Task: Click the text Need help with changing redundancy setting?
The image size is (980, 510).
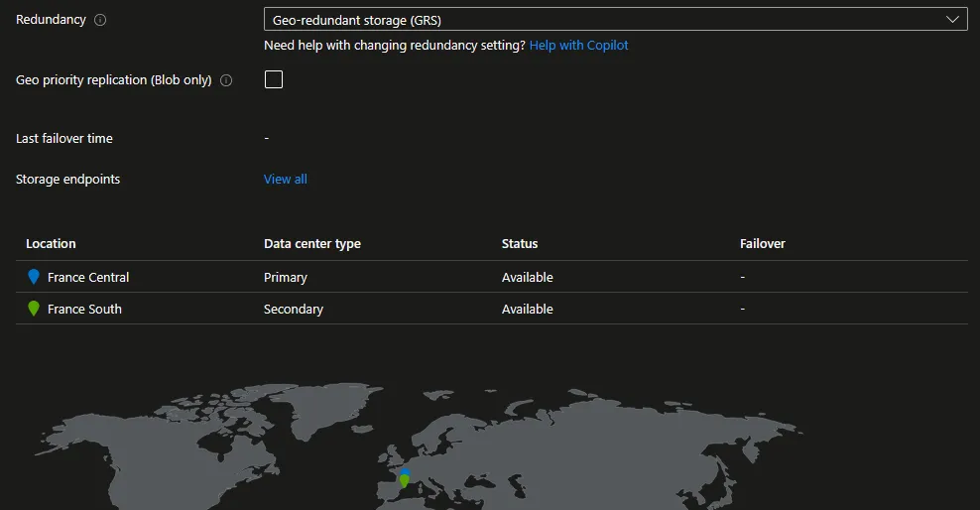Action: (x=395, y=45)
